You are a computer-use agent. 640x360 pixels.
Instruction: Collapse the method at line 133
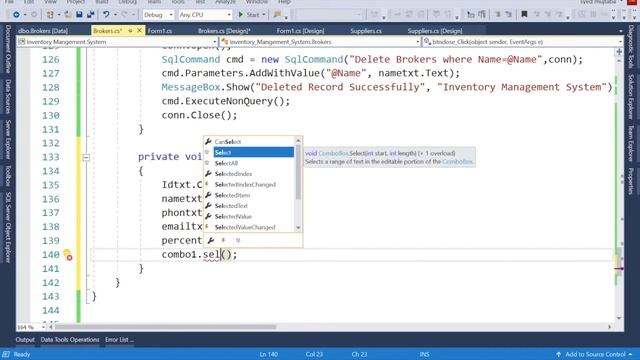click(x=86, y=157)
